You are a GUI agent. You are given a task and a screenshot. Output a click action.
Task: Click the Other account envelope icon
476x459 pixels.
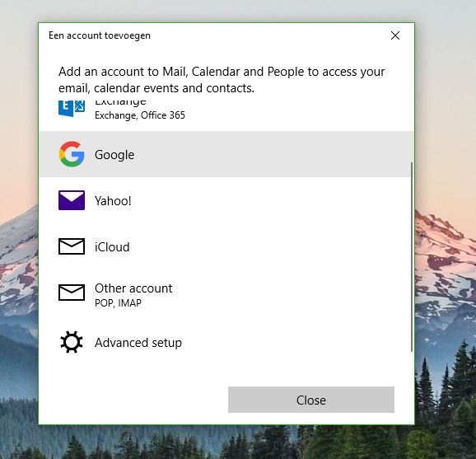pyautogui.click(x=72, y=293)
